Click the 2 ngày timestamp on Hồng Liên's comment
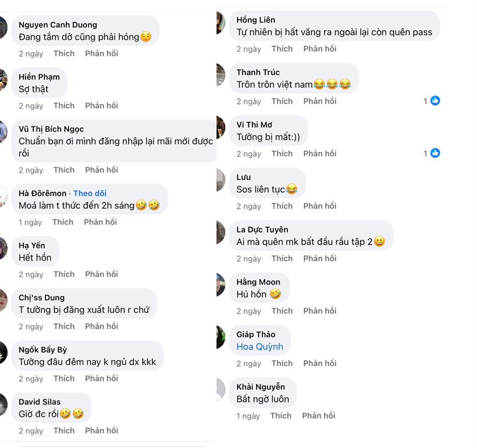This screenshot has width=477, height=448. pos(249,49)
